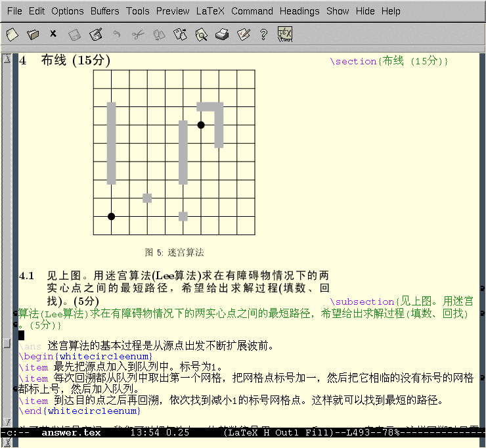The image size is (486, 448).
Task: Open the Headings menu
Action: pyautogui.click(x=299, y=11)
